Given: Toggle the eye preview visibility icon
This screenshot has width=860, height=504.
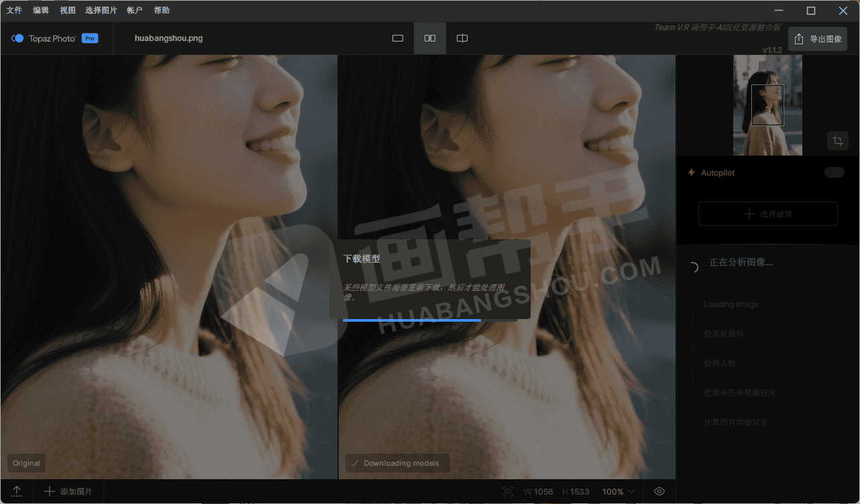Looking at the screenshot, I should 659,491.
